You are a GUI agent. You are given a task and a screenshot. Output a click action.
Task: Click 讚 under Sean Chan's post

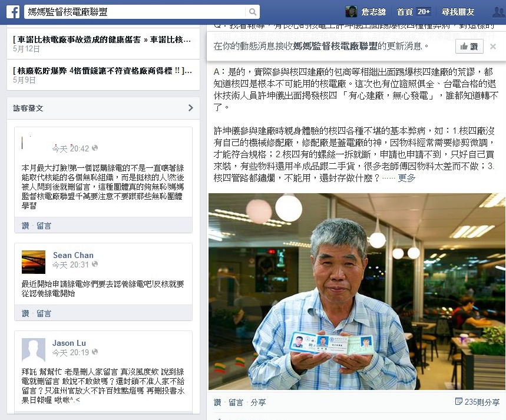pos(25,313)
